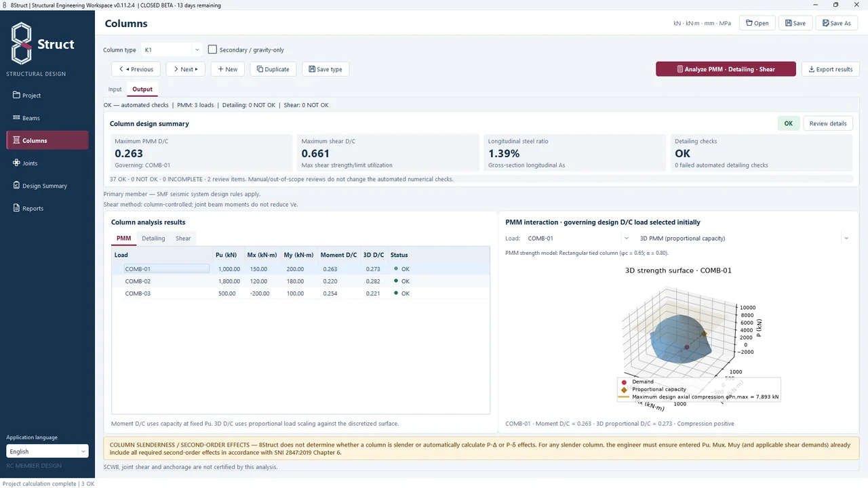Click the Save button
Screen dimensions: 868x488
pos(795,23)
